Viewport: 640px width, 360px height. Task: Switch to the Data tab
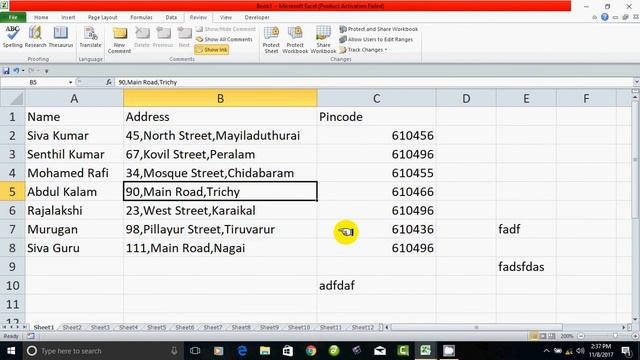[171, 18]
